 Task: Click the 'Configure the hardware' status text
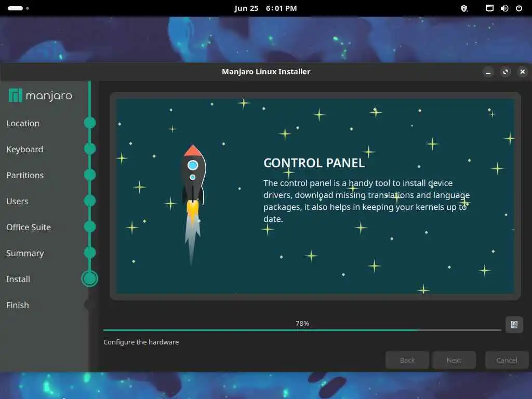pyautogui.click(x=141, y=342)
